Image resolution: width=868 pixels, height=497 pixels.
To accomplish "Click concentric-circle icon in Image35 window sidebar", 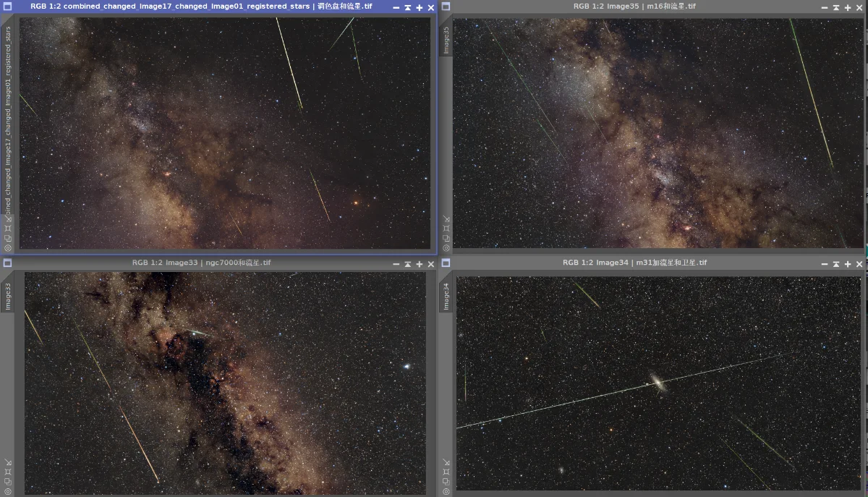I will (x=446, y=247).
